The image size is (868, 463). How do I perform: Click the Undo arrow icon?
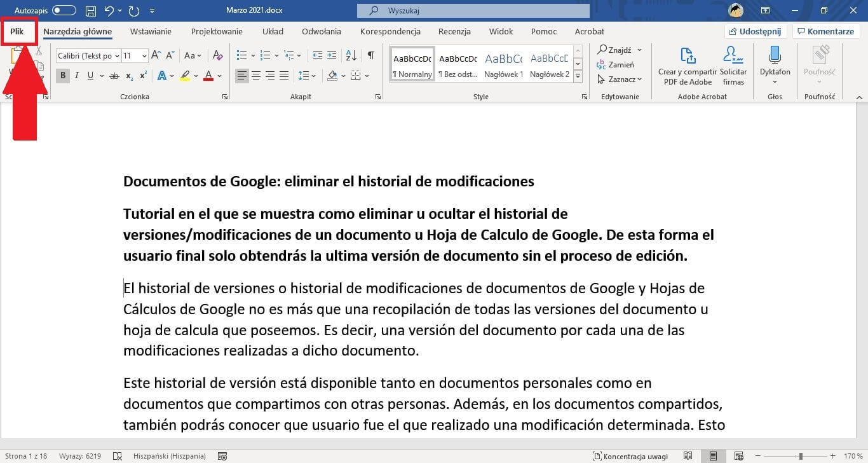coord(109,11)
